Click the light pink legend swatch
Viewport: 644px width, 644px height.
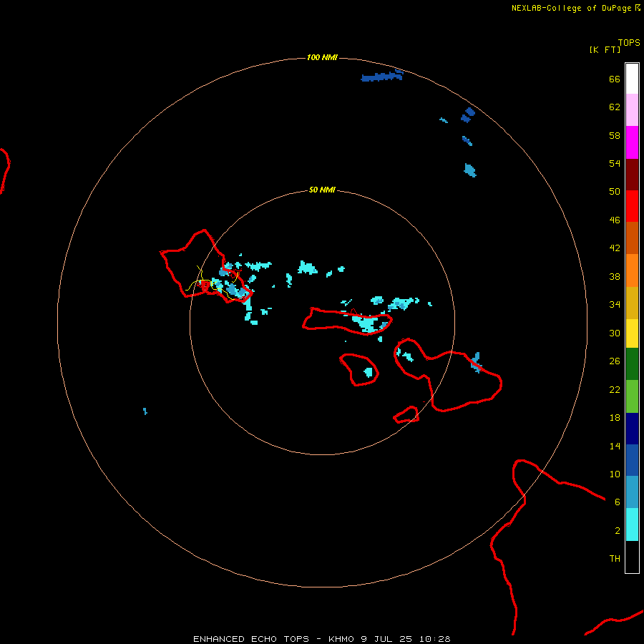click(632, 109)
